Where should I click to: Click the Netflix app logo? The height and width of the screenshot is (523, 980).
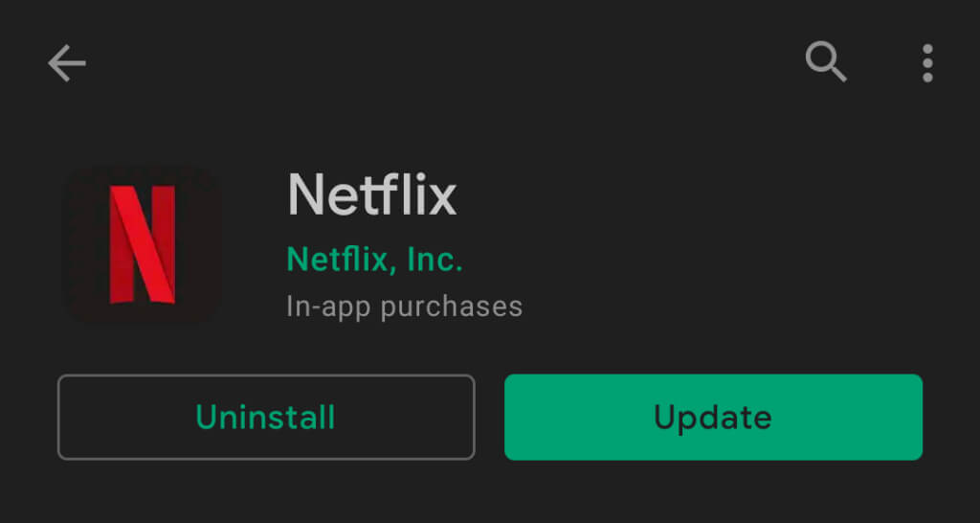[x=142, y=244]
